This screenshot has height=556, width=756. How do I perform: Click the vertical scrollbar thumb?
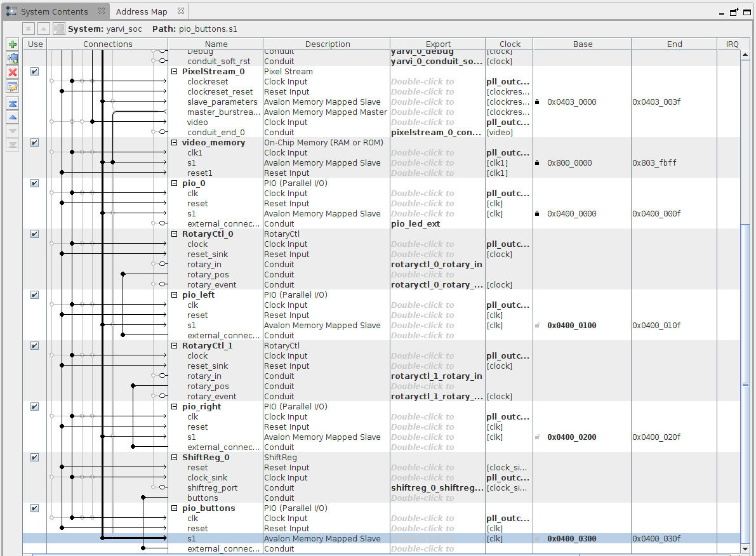click(745, 385)
